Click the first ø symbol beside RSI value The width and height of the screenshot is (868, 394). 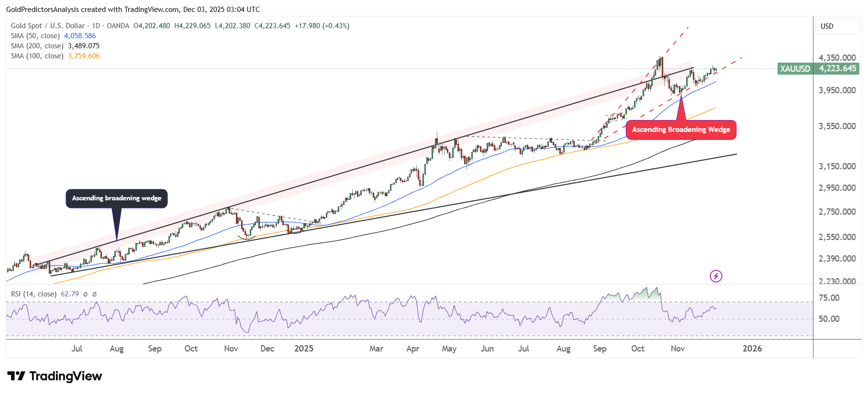(85, 294)
